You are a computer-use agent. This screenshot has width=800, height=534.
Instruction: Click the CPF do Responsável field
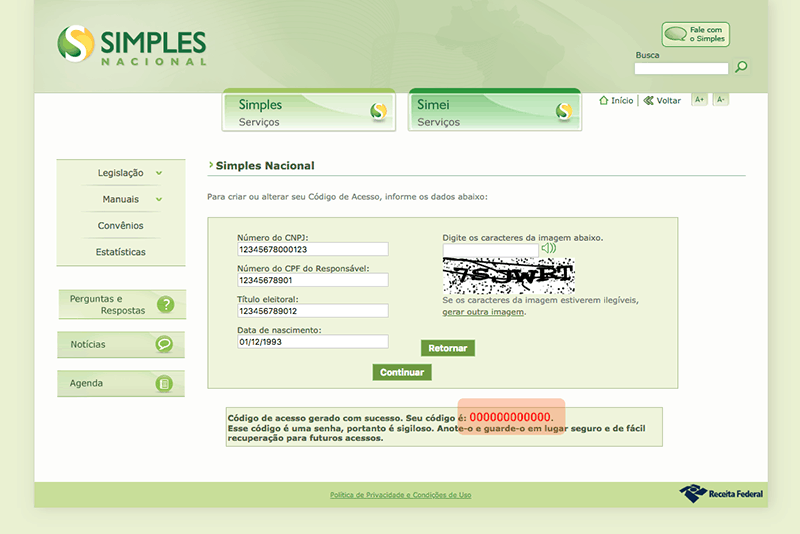(313, 280)
